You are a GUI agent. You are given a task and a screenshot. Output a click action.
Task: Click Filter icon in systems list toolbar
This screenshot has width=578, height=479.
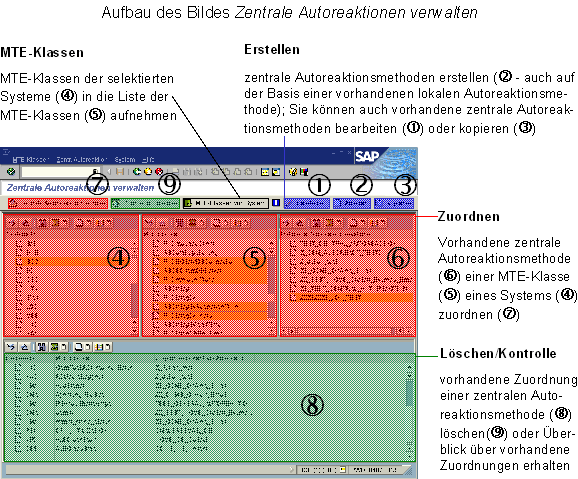click(x=55, y=223)
